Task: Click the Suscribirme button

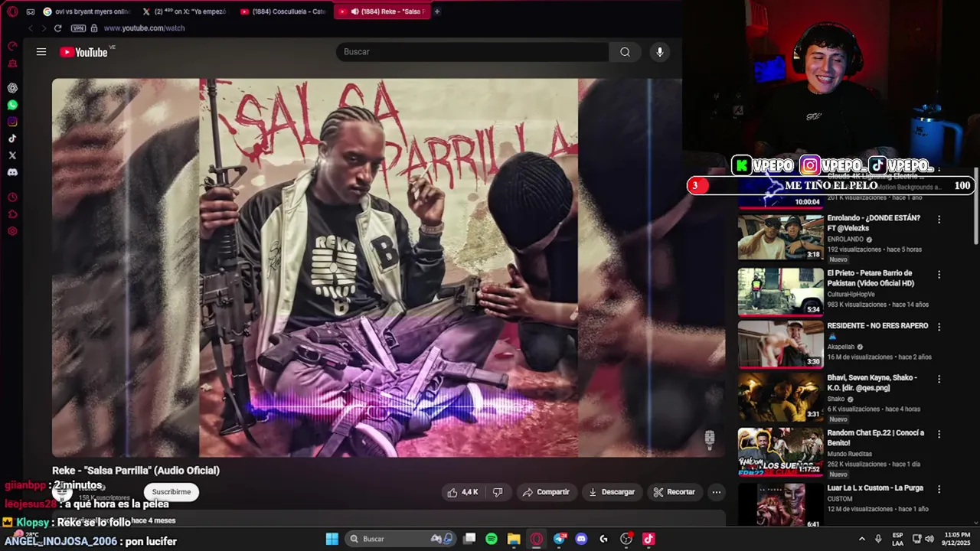Action: 171,492
